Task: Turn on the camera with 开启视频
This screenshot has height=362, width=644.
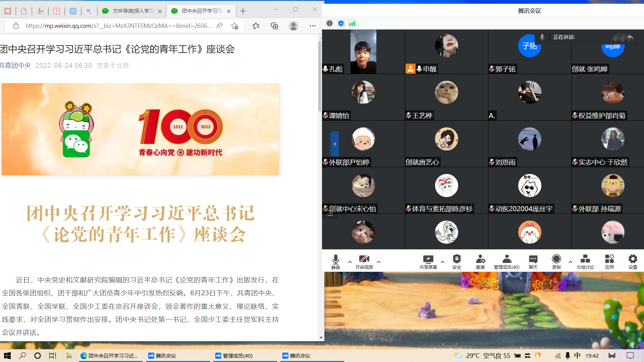Action: pyautogui.click(x=364, y=259)
